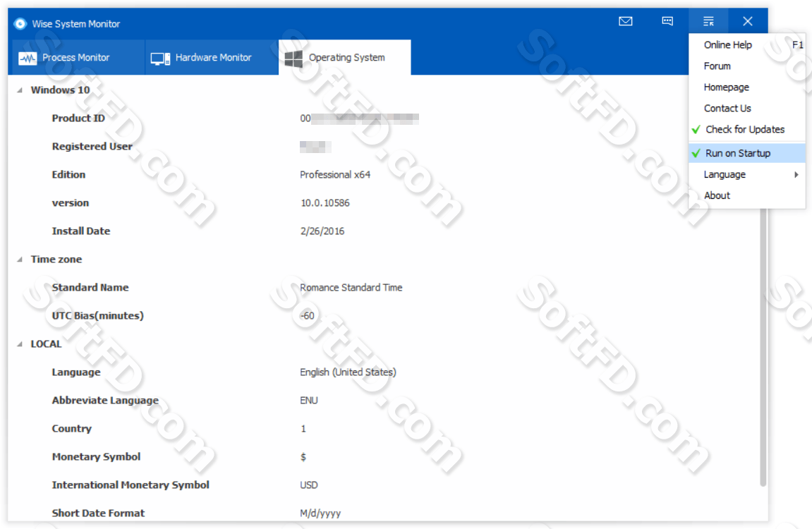Click the vertical scrollbar of the list
This screenshot has height=529, width=812.
click(x=763, y=347)
